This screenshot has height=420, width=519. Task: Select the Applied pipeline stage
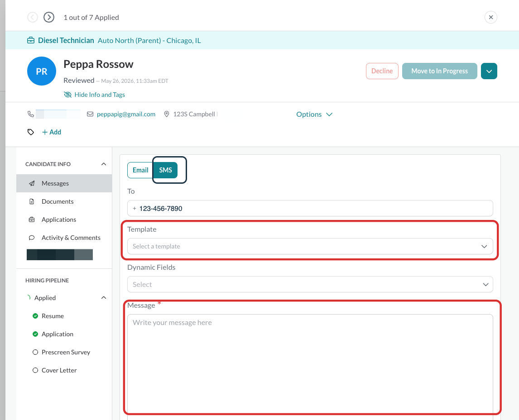45,298
